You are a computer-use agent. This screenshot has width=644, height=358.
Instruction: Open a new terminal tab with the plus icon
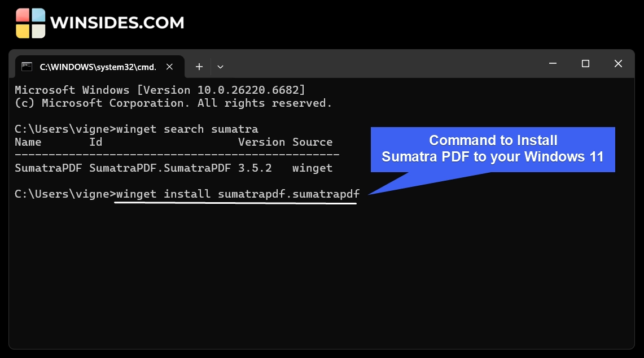(199, 67)
